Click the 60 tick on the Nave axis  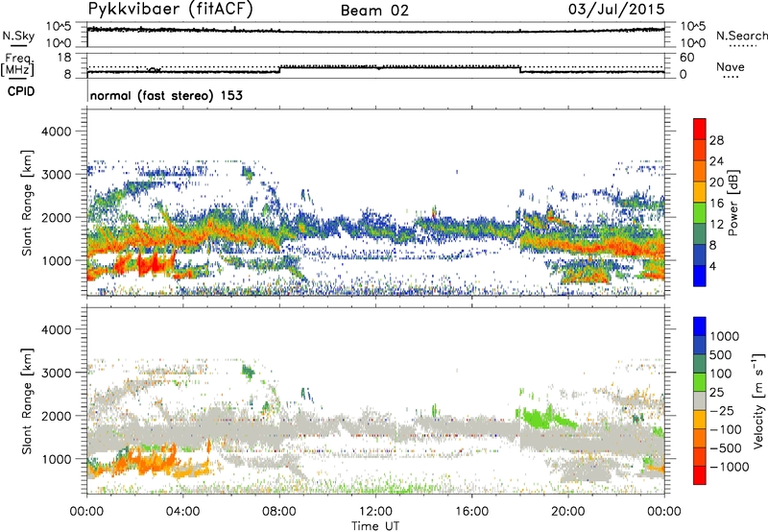686,58
